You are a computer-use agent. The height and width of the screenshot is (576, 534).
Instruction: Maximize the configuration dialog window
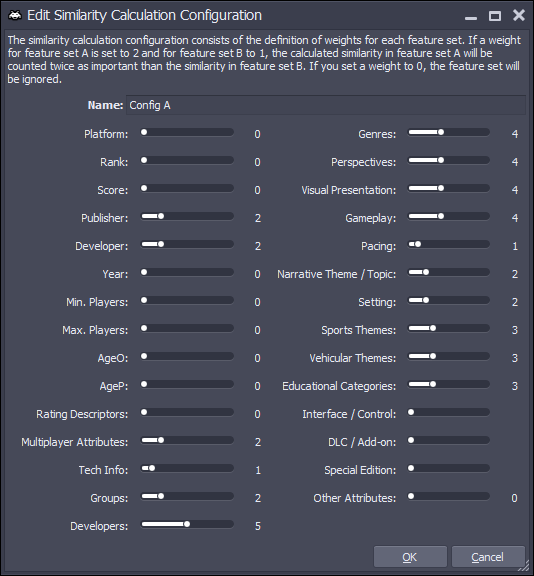point(495,16)
